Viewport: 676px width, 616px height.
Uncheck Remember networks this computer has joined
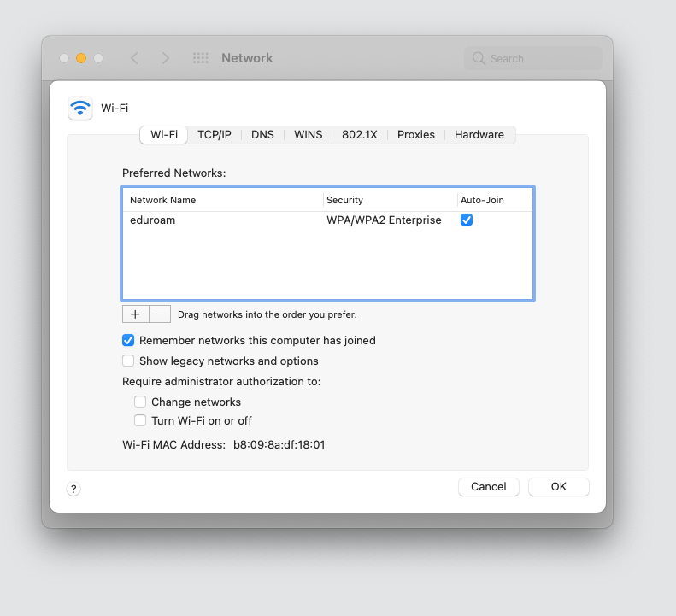pos(128,340)
